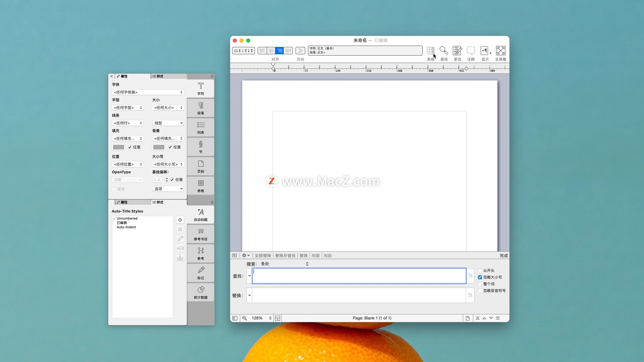Viewport: 644px width, 362px height.
Task: Open the 表格 (Table) toolbar tool
Action: 430,51
